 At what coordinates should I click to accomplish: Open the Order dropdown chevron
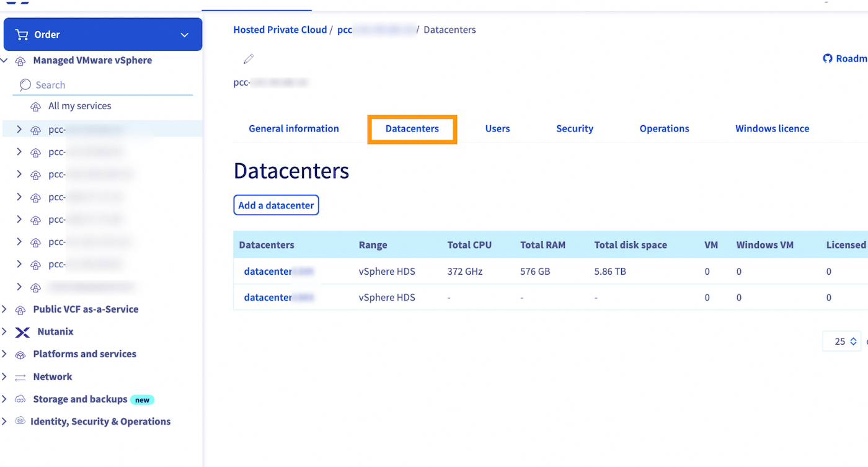184,34
